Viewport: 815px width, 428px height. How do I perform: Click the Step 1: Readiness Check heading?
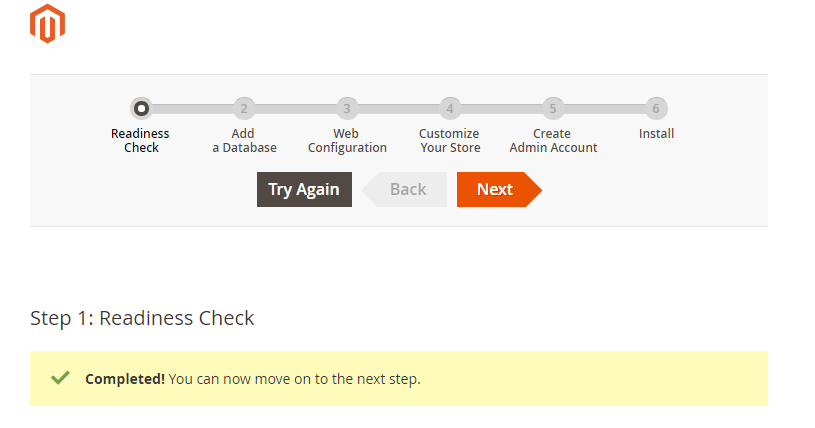[143, 318]
